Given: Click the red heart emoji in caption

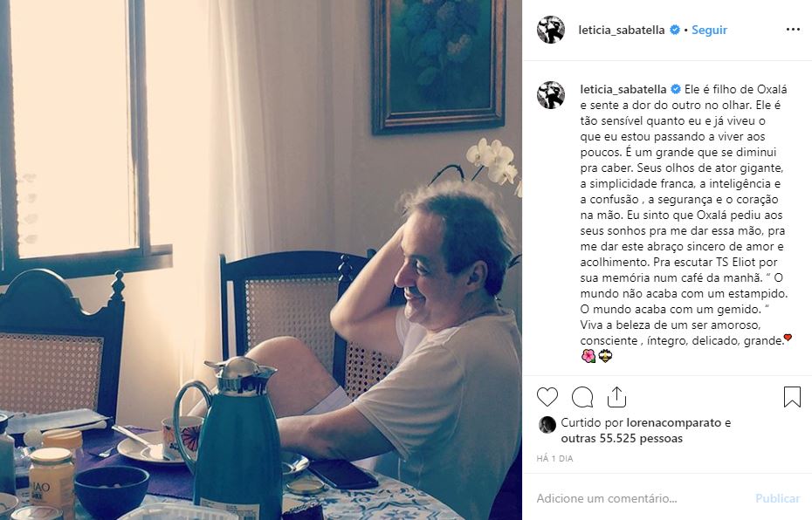Looking at the screenshot, I should tap(788, 338).
